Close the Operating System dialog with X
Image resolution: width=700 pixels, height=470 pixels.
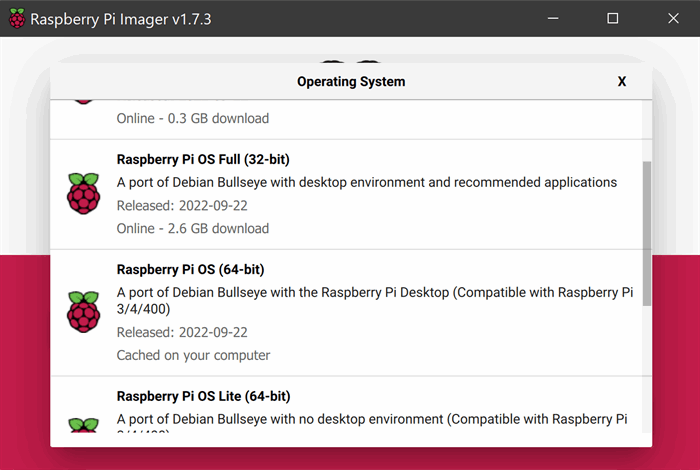coord(621,81)
